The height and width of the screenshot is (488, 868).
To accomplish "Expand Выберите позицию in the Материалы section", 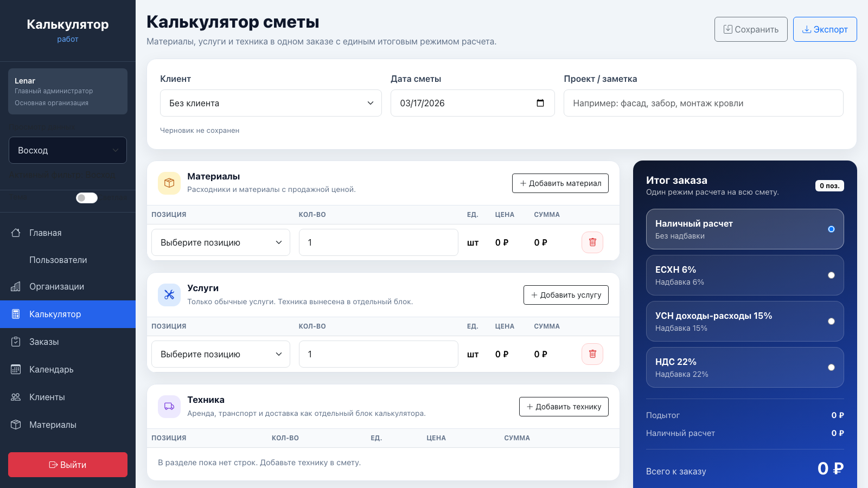I will [x=220, y=242].
